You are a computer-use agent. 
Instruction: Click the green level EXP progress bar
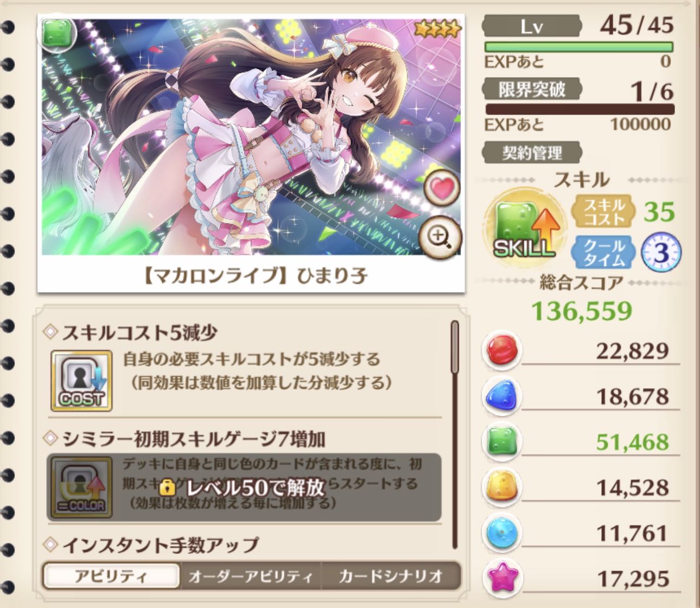pos(579,47)
